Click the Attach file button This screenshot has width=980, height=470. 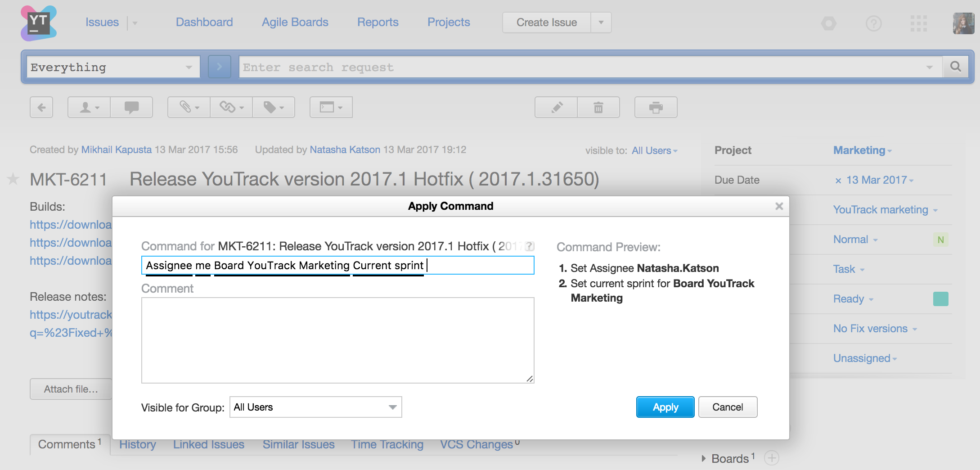71,389
